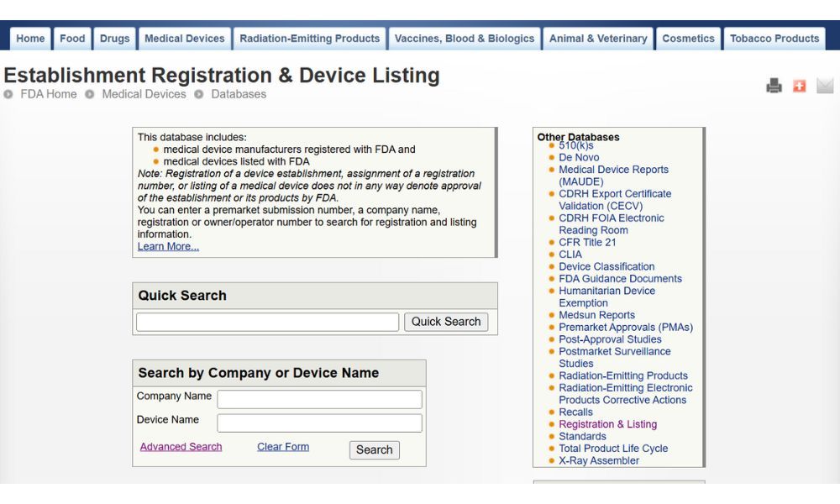Follow the Learn More link
This screenshot has width=840, height=504.
(168, 246)
